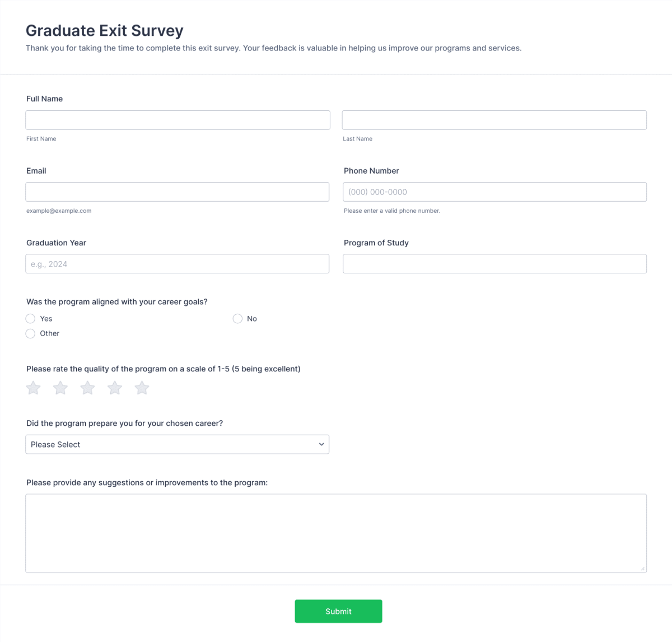This screenshot has height=642, width=672.
Task: Select the Yes radio button
Action: pyautogui.click(x=30, y=318)
